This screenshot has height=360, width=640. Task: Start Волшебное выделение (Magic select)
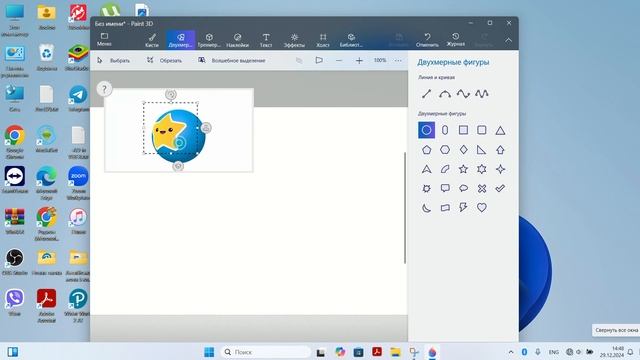pyautogui.click(x=231, y=60)
